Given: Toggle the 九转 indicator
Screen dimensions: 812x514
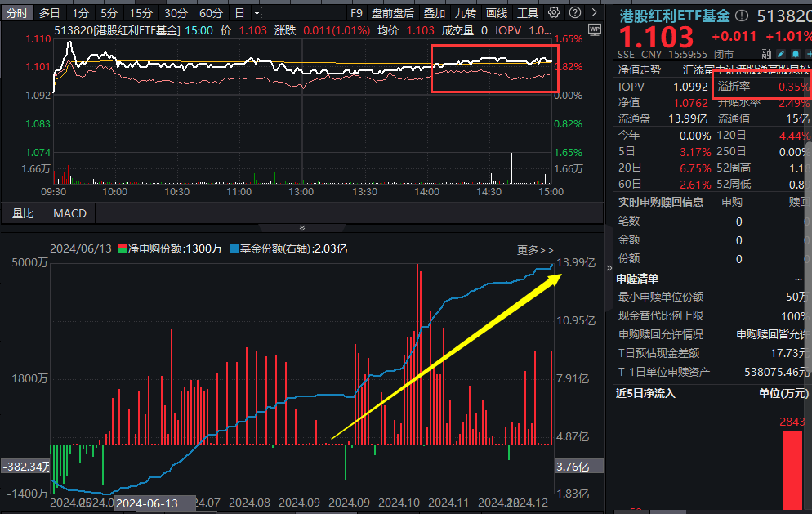Looking at the screenshot, I should (465, 13).
